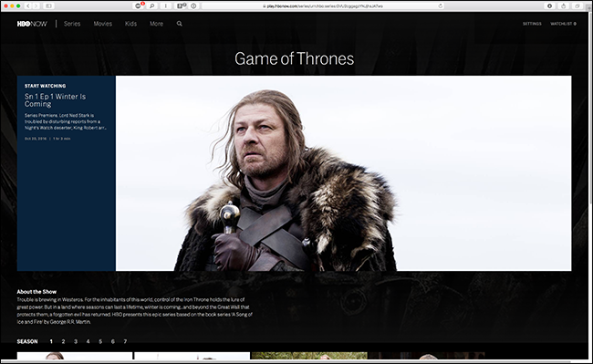Image resolution: width=593 pixels, height=364 pixels.
Task: Click About the Show heading
Action: [36, 292]
